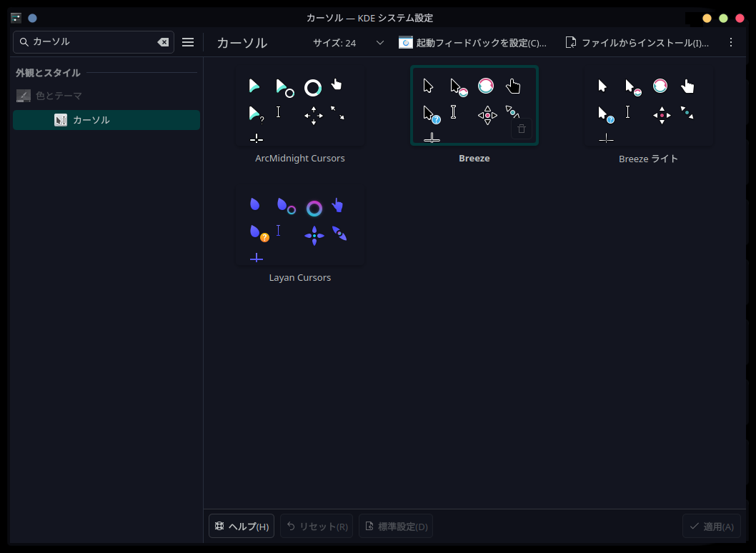Screen dimensions: 756x553
Task: Click the Breeze ライト move arrows icon
Action: tap(662, 115)
